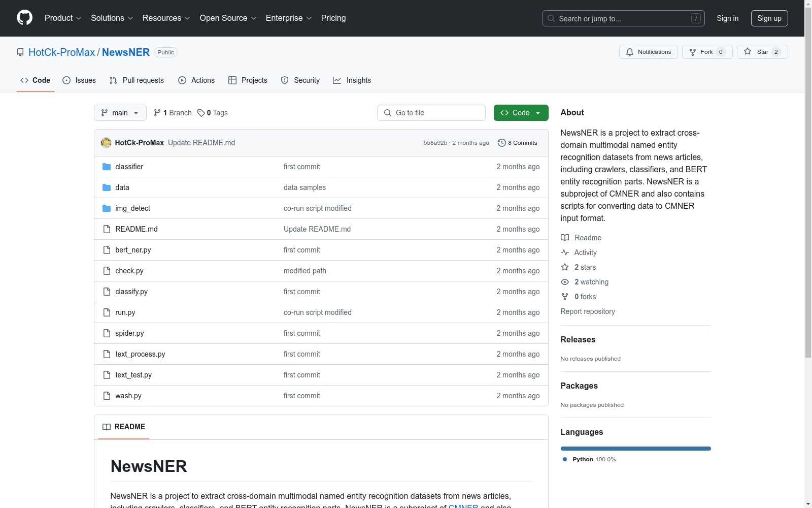
Task: Open the 'data samples' commit message
Action: click(x=304, y=187)
